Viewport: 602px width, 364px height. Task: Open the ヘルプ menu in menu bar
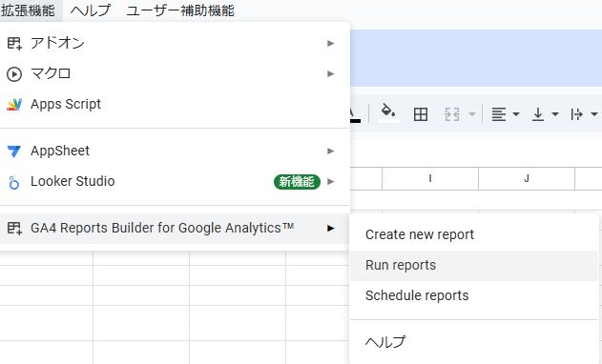pyautogui.click(x=91, y=10)
